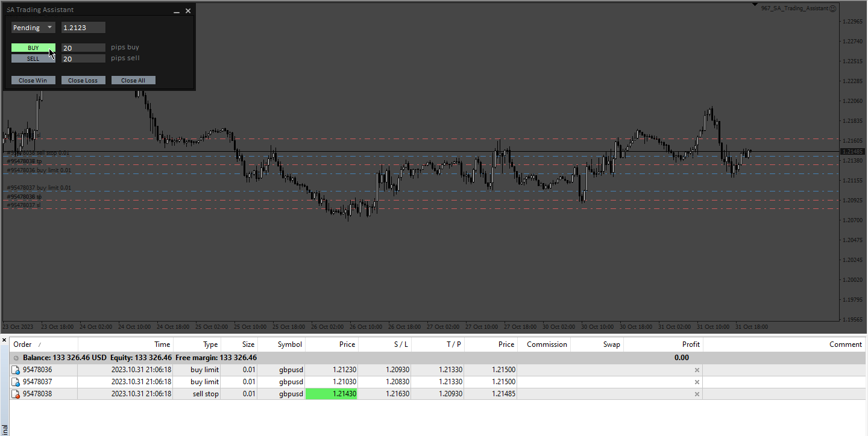
Task: Delete order 95478038 using its x icon
Action: (697, 394)
